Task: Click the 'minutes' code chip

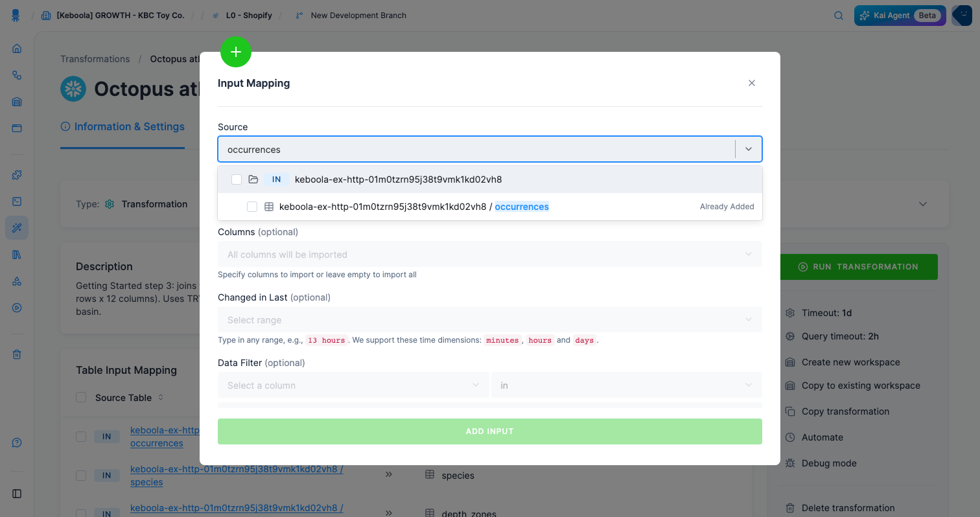Action: (x=502, y=340)
